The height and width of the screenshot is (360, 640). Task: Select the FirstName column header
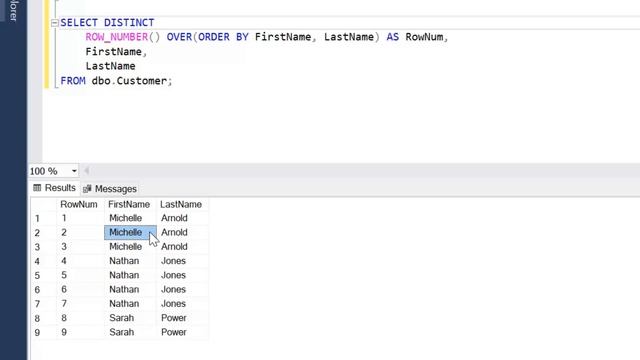[x=129, y=204]
